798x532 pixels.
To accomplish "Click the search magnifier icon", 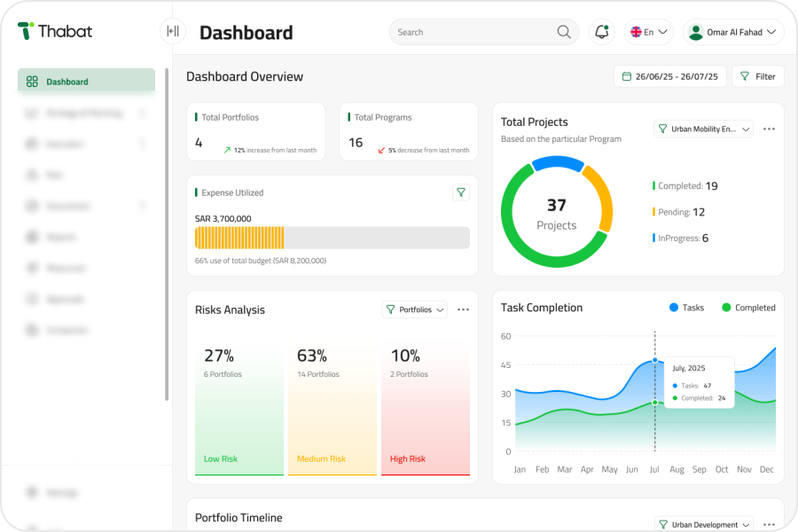I will click(563, 32).
